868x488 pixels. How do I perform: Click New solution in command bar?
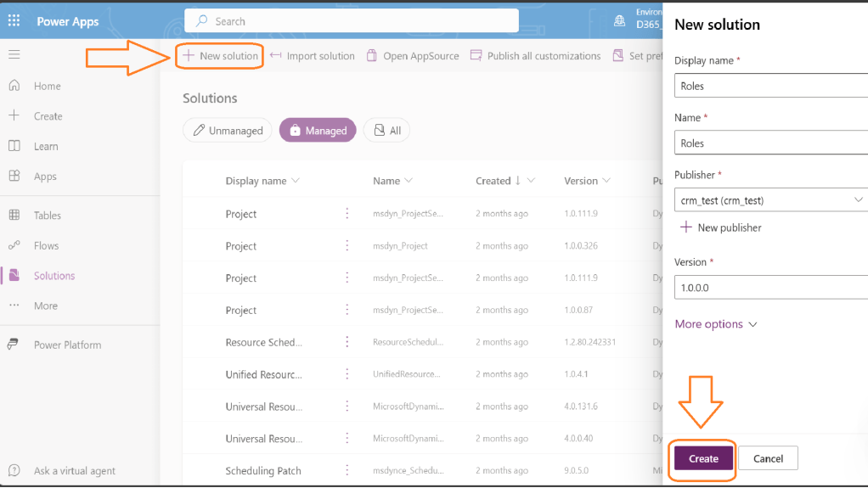coord(220,55)
